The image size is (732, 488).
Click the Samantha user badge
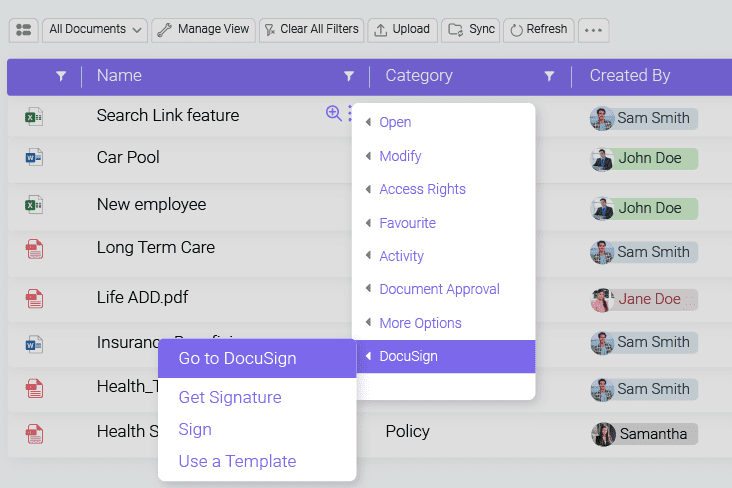[644, 434]
